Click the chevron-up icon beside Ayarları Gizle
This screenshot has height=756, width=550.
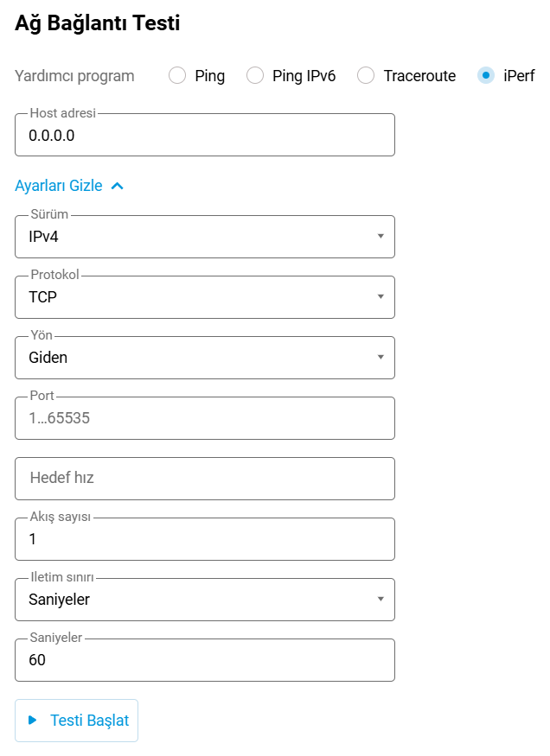(x=118, y=186)
